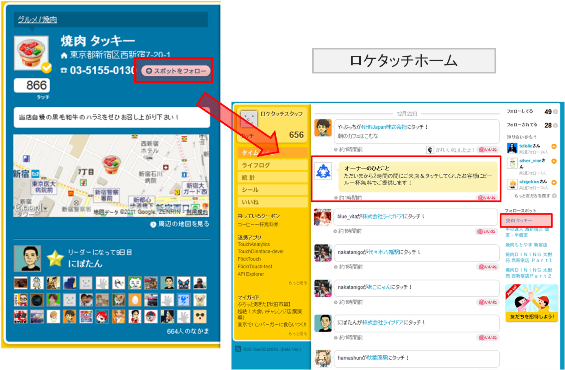Click the フォローしてる count arrow

(x=555, y=112)
